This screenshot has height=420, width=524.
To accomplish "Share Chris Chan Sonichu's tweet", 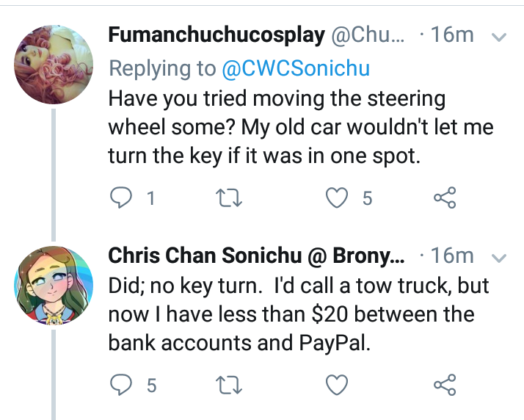I will pos(445,385).
